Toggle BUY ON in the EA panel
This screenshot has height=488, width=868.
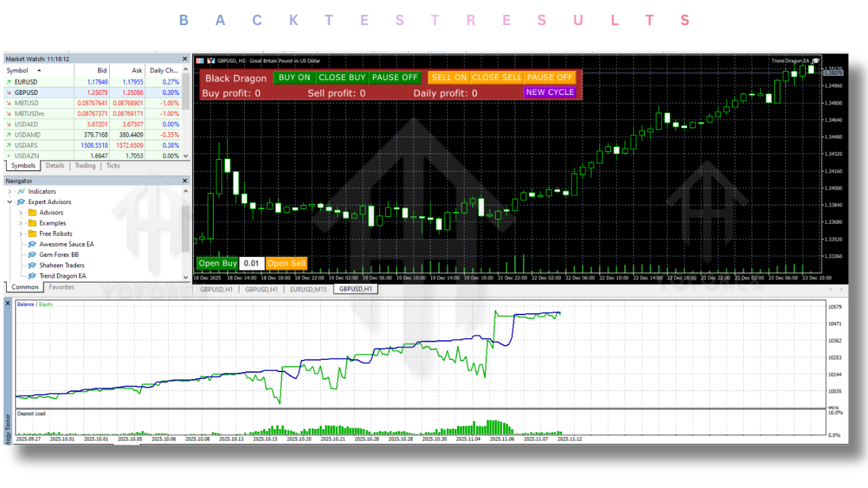294,77
